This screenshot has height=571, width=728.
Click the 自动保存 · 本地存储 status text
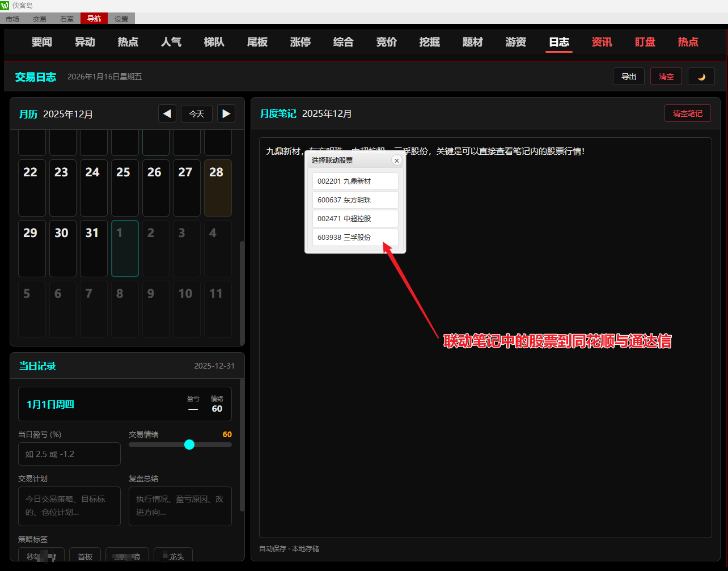coord(289,548)
